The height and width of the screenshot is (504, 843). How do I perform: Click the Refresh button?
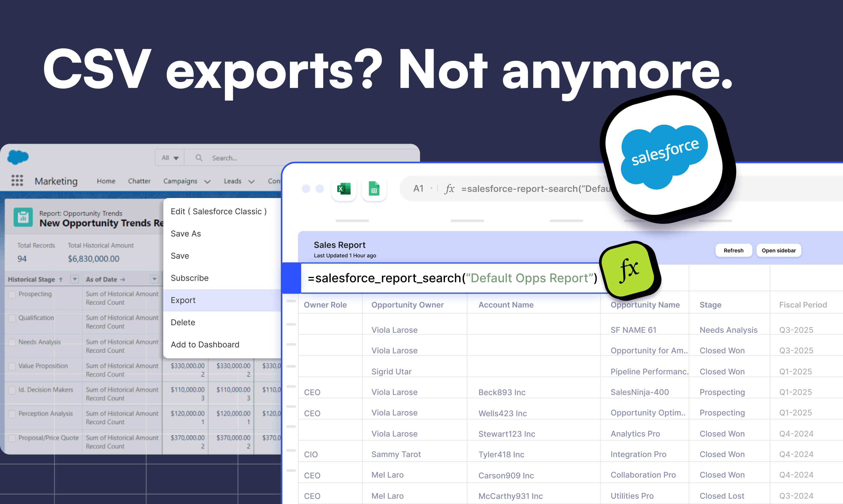pyautogui.click(x=733, y=250)
